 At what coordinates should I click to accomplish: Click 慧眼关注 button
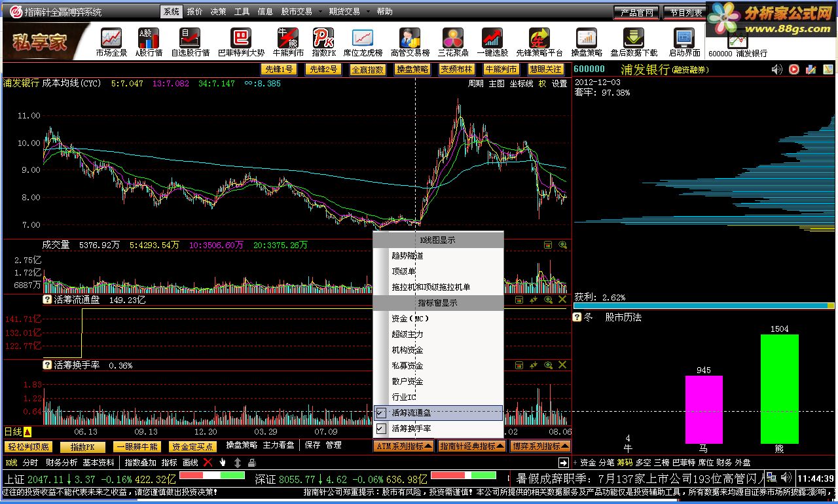point(545,69)
